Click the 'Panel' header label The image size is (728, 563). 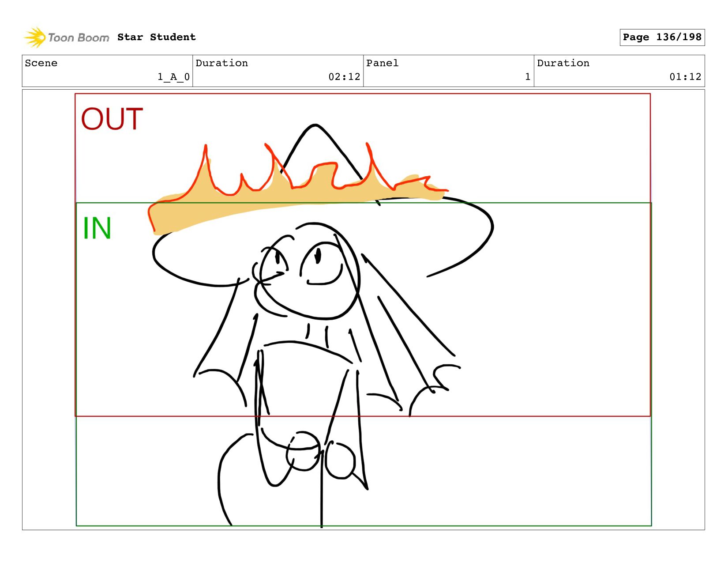[x=382, y=63]
